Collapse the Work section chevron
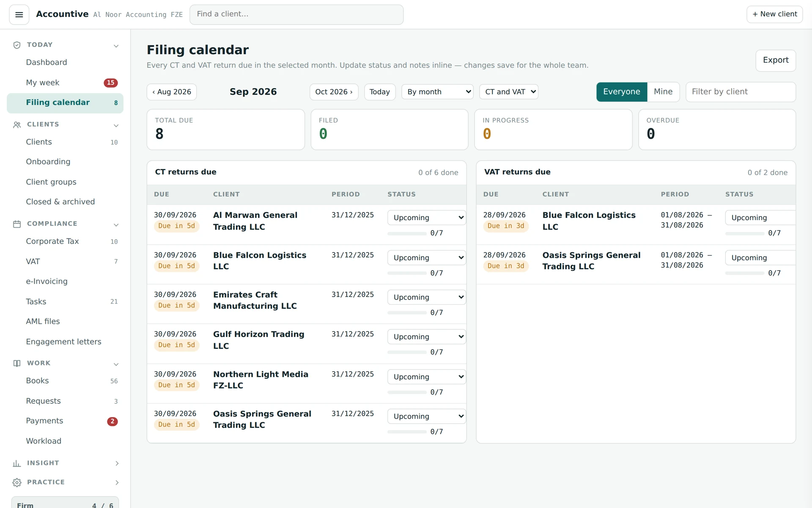Image resolution: width=812 pixels, height=508 pixels. [116, 364]
